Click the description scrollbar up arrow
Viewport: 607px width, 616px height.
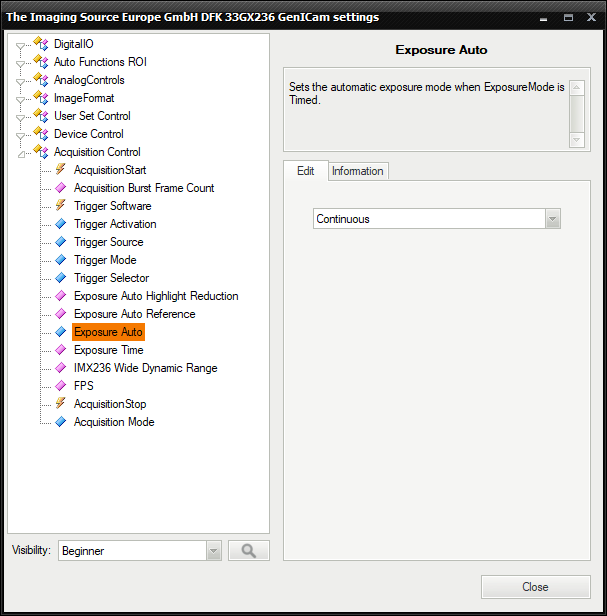(x=576, y=88)
